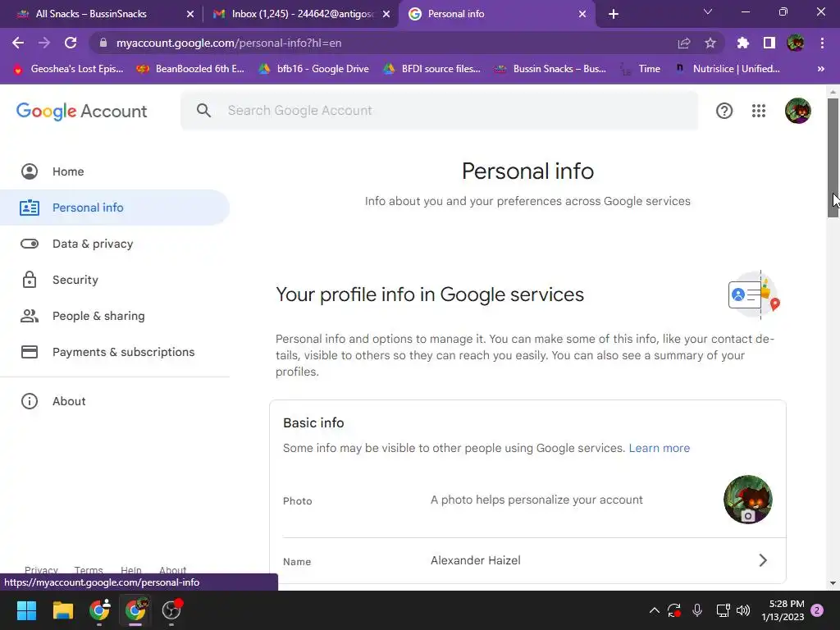This screenshot has height=630, width=840.
Task: Click the page vertical scrollbar thumb
Action: (833, 157)
